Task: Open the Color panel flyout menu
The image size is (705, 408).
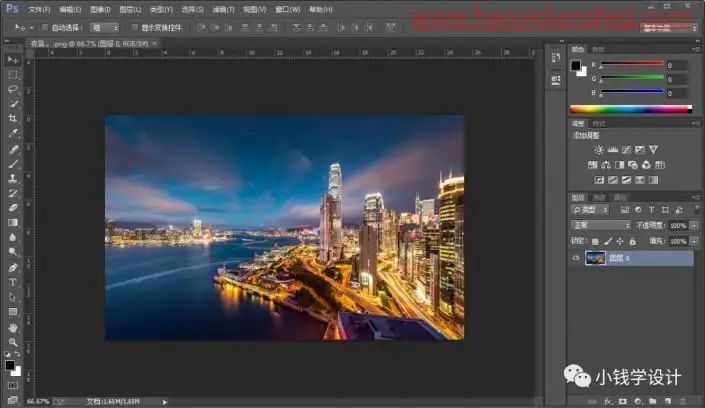Action: tap(696, 49)
